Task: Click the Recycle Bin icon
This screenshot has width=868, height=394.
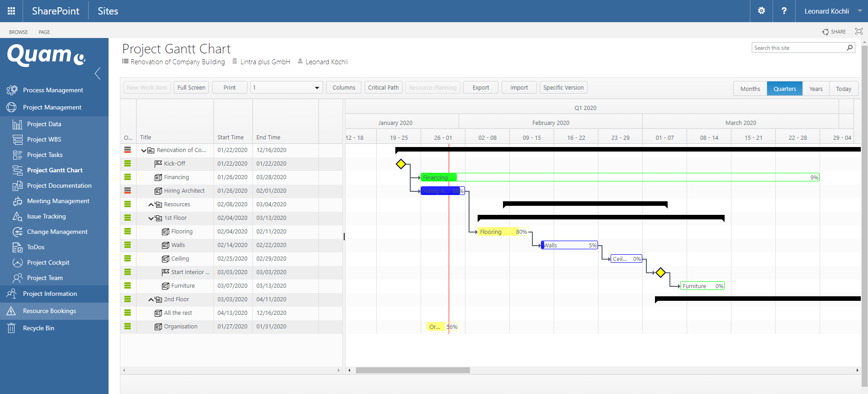Action: pyautogui.click(x=11, y=328)
